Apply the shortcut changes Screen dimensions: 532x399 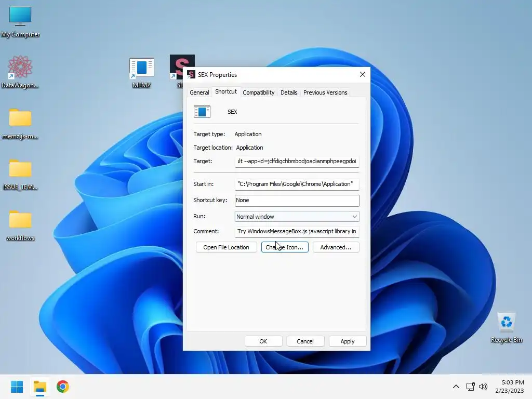click(348, 341)
